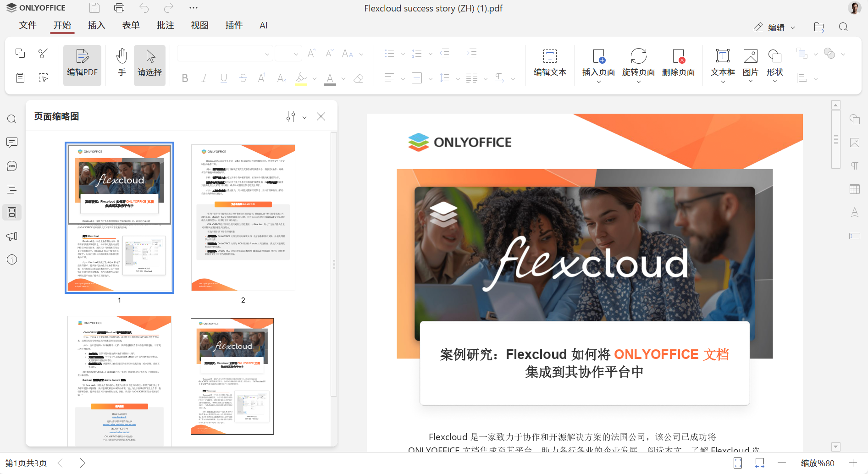Redo the last action
This screenshot has width=868, height=474.
point(169,8)
